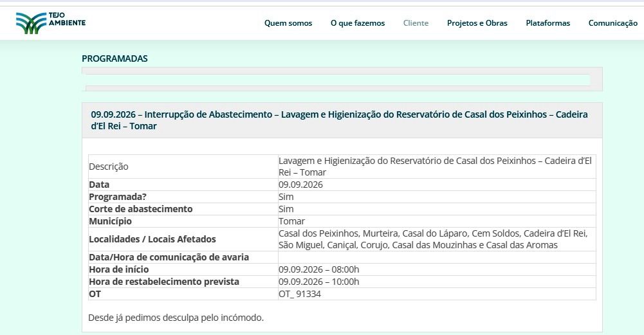Click the Localidades / Locais Afetados label
The width and height of the screenshot is (644, 335).
[152, 239]
